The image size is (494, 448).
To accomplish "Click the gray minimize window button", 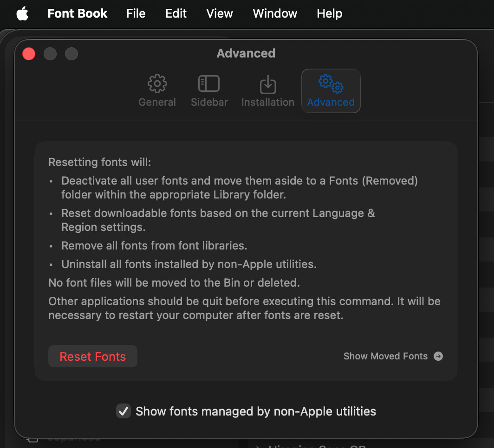I will pyautogui.click(x=50, y=54).
